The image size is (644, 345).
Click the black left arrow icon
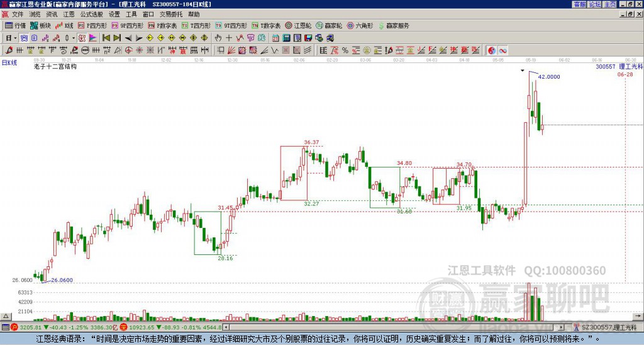coord(128,38)
